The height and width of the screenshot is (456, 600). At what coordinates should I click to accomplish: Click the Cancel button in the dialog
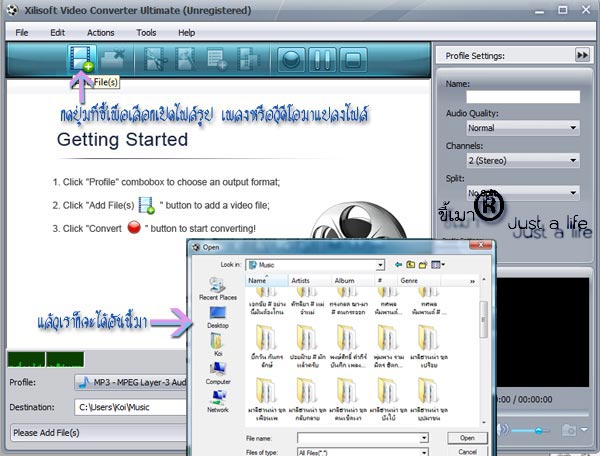(x=467, y=452)
